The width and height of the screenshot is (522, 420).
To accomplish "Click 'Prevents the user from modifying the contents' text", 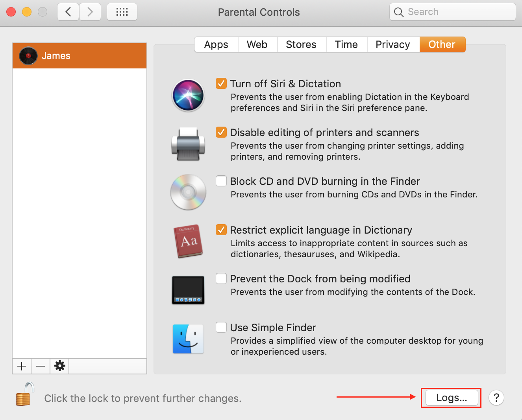I will coord(353,292).
